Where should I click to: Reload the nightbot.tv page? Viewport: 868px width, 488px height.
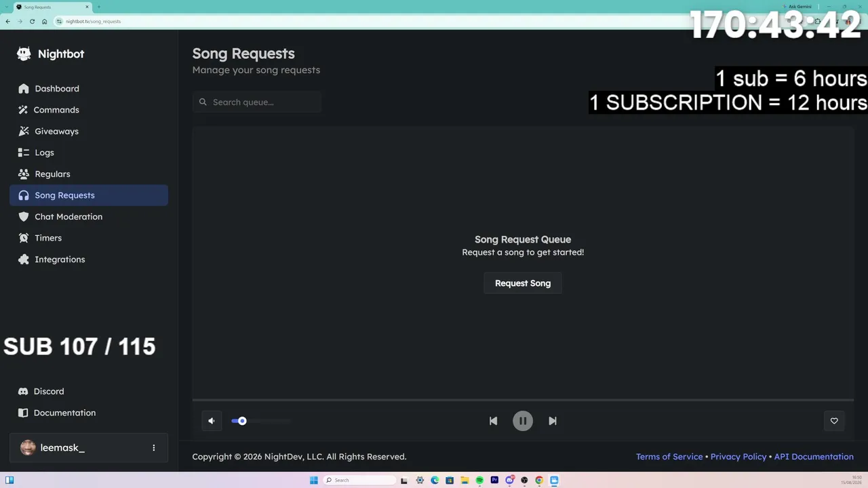pyautogui.click(x=32, y=21)
